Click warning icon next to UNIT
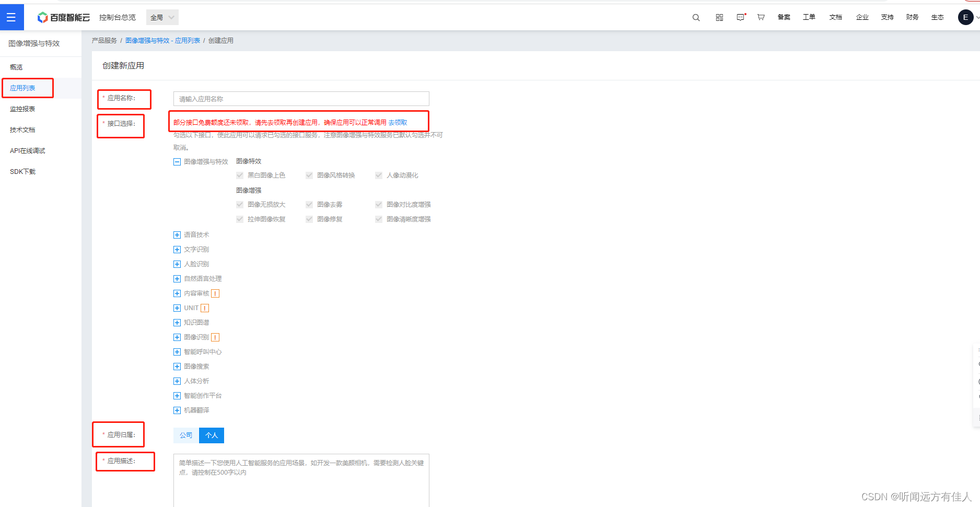 [x=205, y=308]
